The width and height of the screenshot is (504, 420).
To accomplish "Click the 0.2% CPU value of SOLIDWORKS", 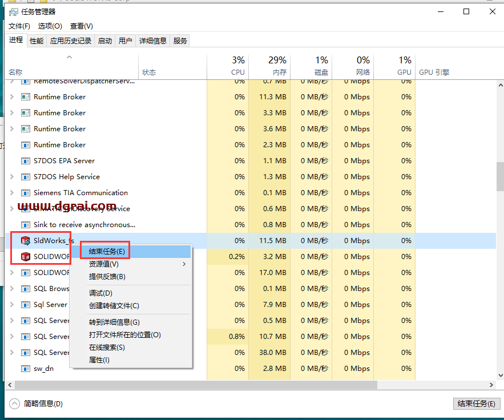I will (236, 257).
